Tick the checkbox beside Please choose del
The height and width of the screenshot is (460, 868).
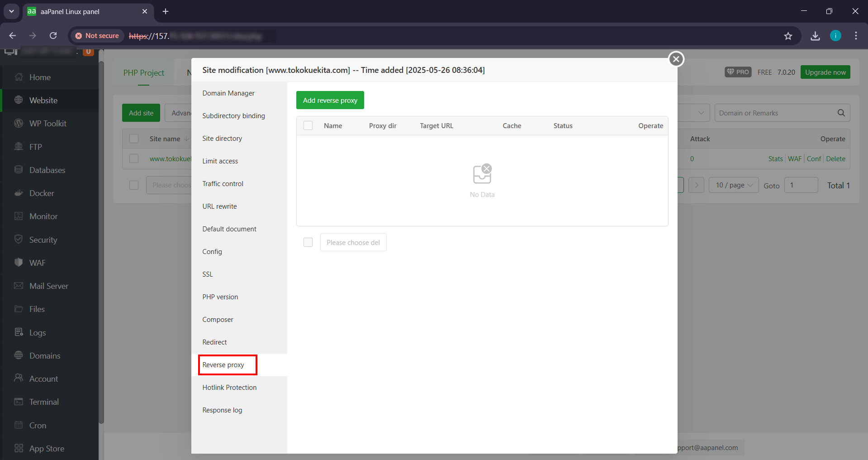(308, 243)
